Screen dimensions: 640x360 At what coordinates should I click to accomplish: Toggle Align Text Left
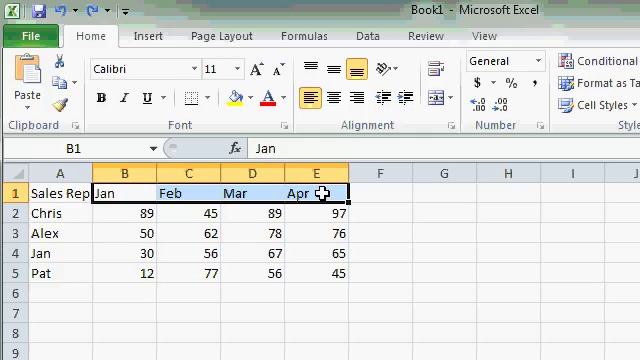point(310,98)
